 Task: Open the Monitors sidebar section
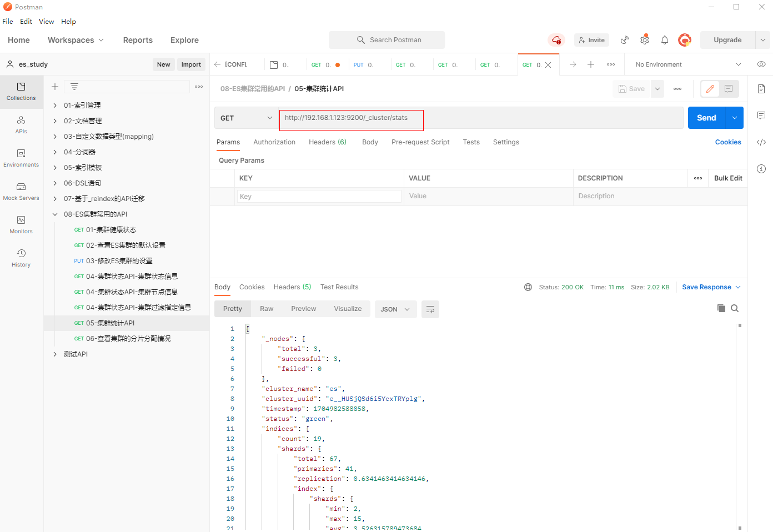coord(21,224)
